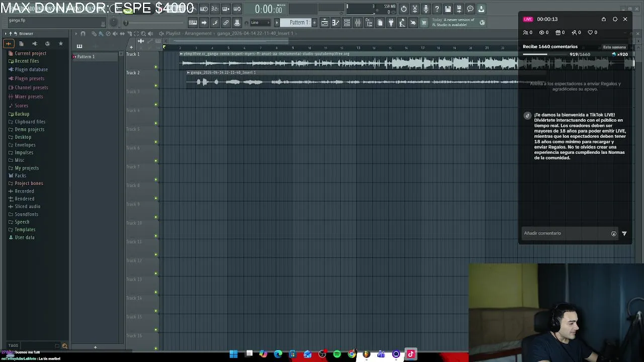Select the playlist mute tool speaker

[x=115, y=34]
